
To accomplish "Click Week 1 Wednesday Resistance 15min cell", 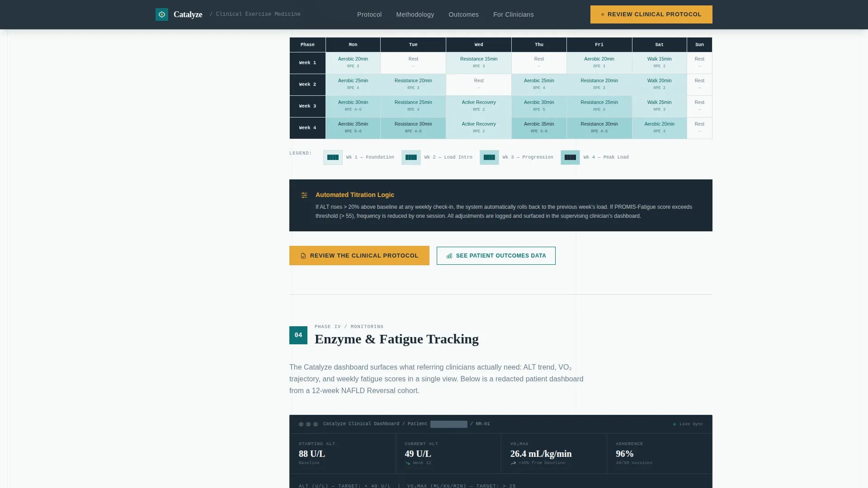I will pos(479,63).
